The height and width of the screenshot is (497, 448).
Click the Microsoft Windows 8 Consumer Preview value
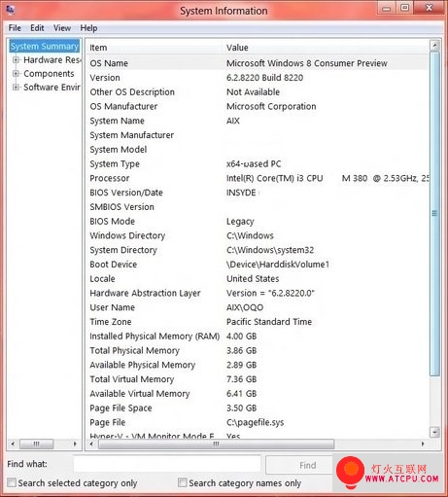(x=307, y=63)
